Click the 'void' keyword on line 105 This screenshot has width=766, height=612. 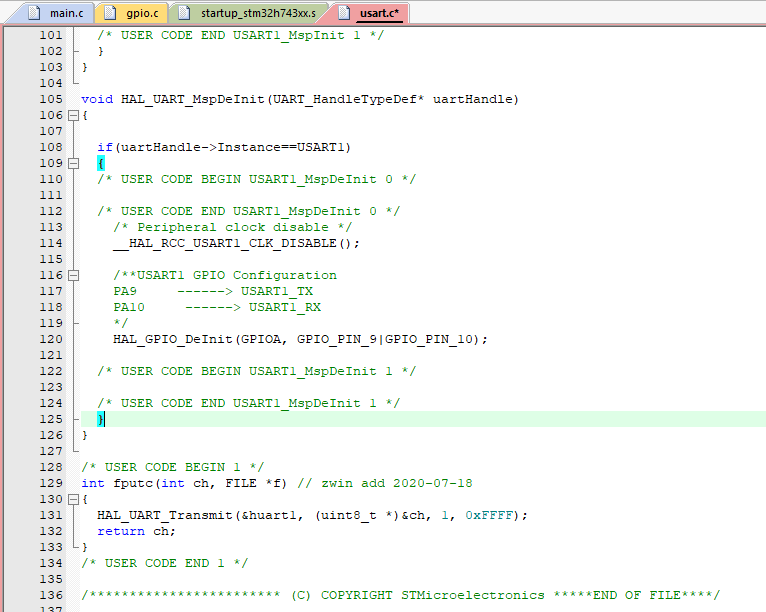pyautogui.click(x=97, y=99)
